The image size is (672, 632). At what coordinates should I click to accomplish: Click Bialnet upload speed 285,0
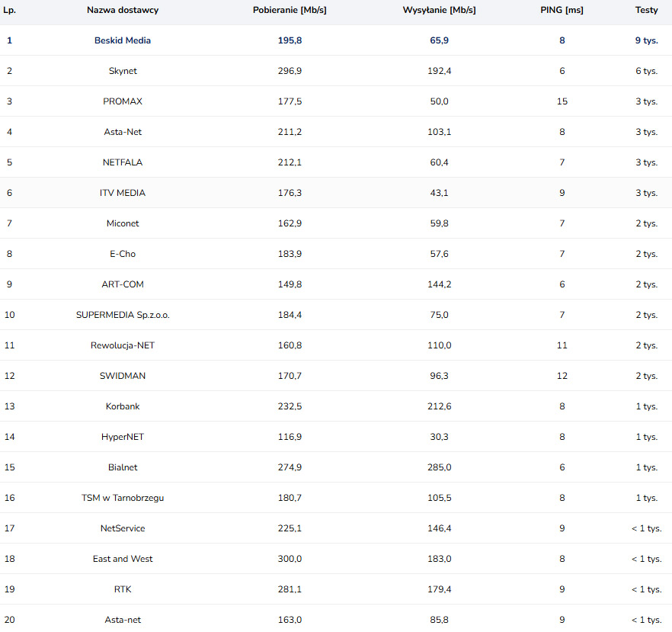click(440, 467)
